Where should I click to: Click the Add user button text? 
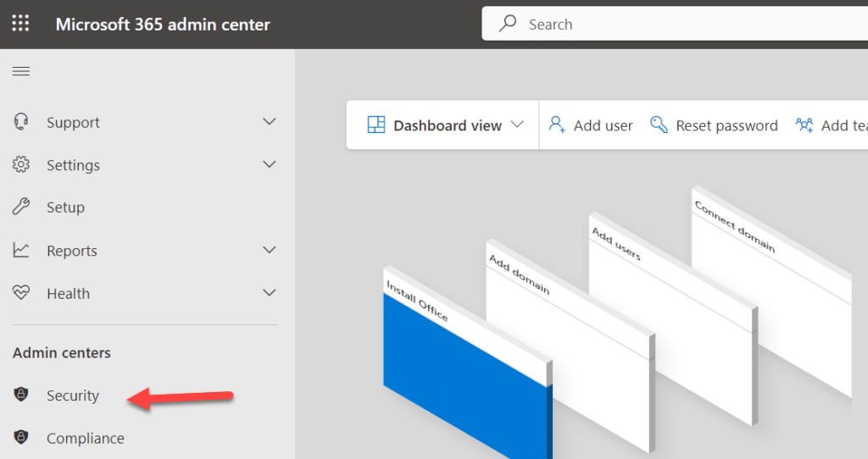tap(603, 125)
